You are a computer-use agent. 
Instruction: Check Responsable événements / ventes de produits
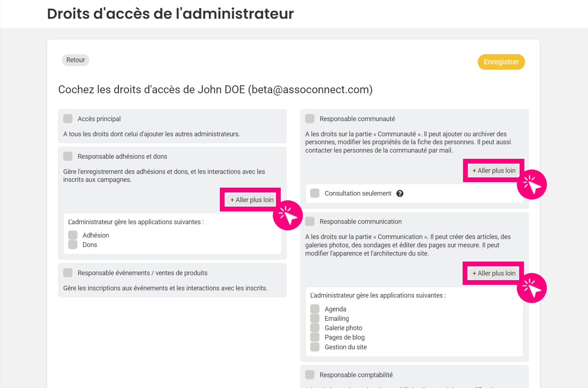68,273
